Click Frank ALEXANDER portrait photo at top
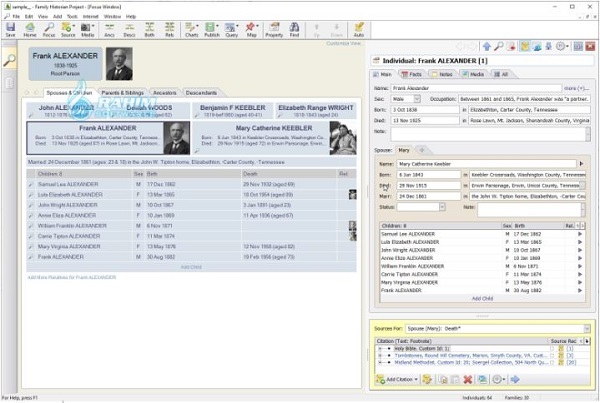This screenshot has height=403, width=600. click(x=119, y=64)
